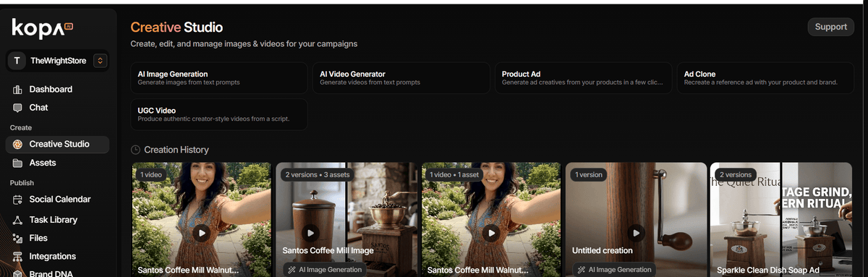Click the AI Image Generation tag under Untitled creation
This screenshot has height=277, width=868.
(614, 270)
